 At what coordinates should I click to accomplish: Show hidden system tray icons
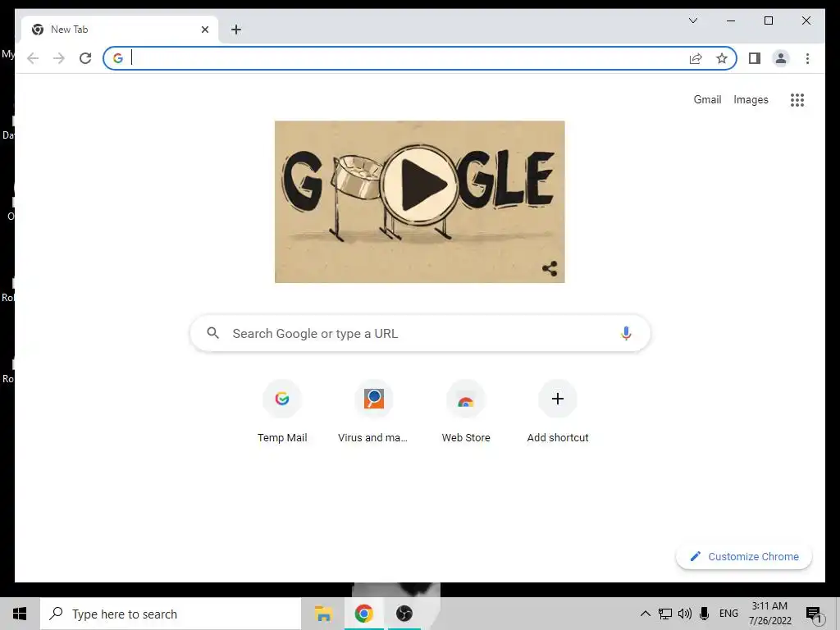[x=645, y=614]
